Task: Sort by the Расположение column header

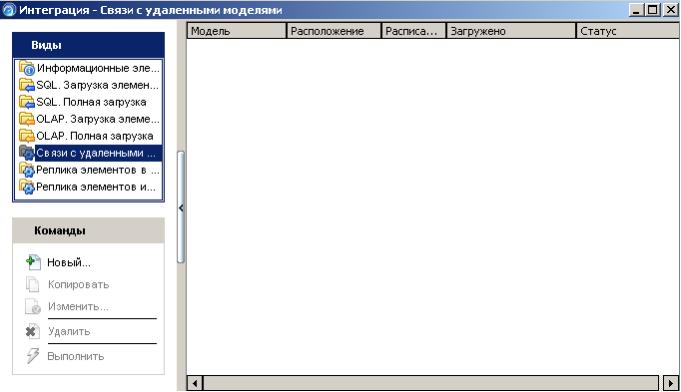Action: pos(334,31)
